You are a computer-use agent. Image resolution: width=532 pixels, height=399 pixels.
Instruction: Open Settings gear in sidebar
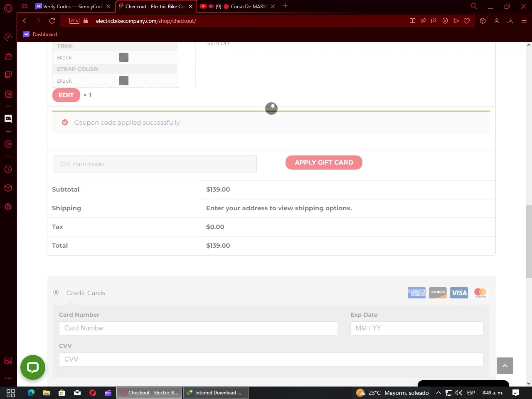click(x=8, y=207)
